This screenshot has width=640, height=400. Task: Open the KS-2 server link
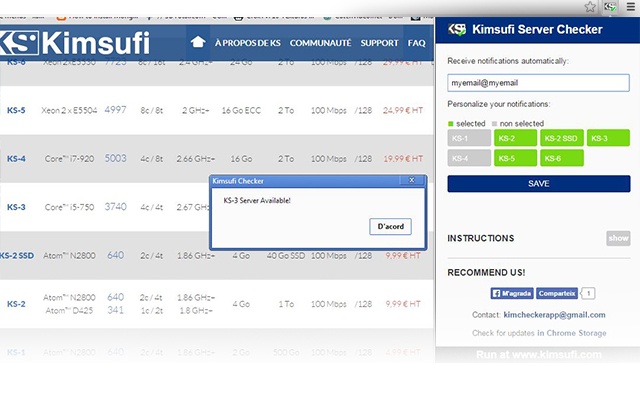16,304
